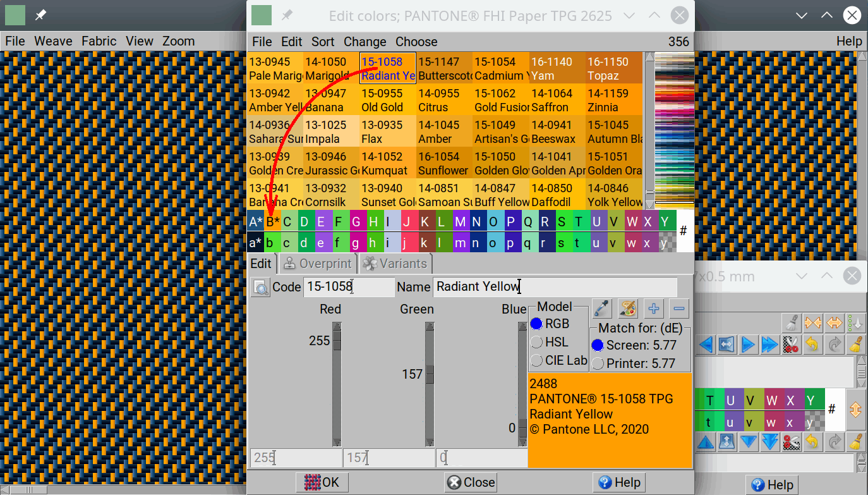Image resolution: width=868 pixels, height=495 pixels.
Task: Open the Change menu
Action: pos(365,42)
